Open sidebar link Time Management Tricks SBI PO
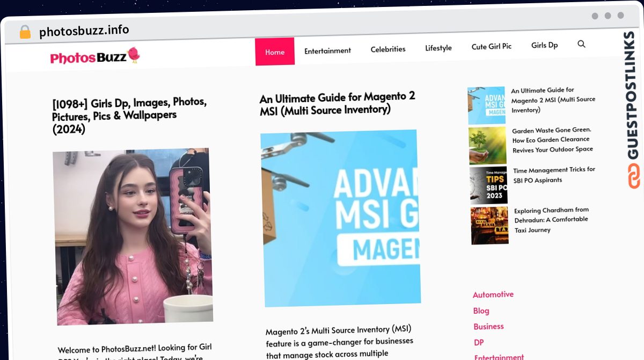 (x=554, y=175)
